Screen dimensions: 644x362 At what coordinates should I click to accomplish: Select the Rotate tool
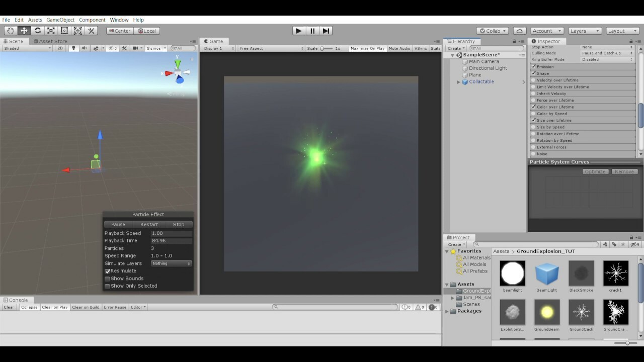[37, 30]
